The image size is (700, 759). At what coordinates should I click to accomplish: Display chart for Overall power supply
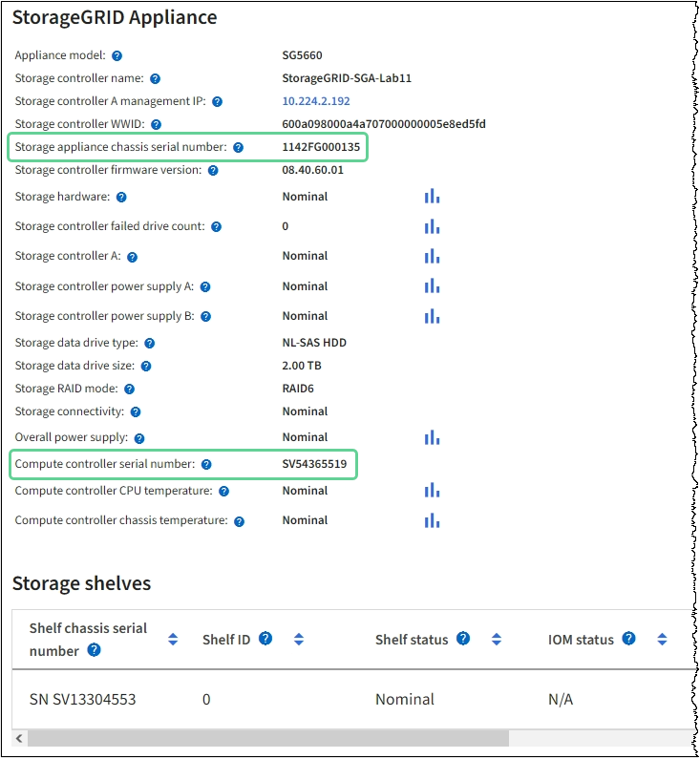click(432, 437)
